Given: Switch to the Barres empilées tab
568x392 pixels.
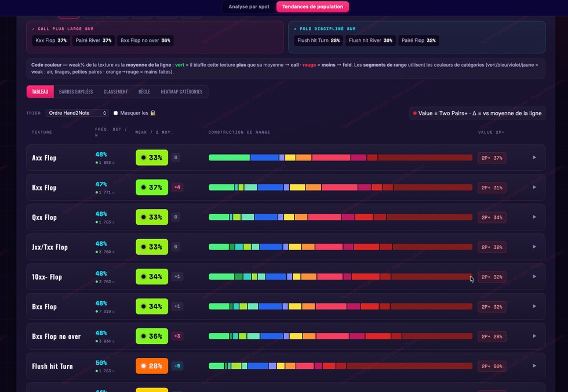Looking at the screenshot, I should point(76,91).
